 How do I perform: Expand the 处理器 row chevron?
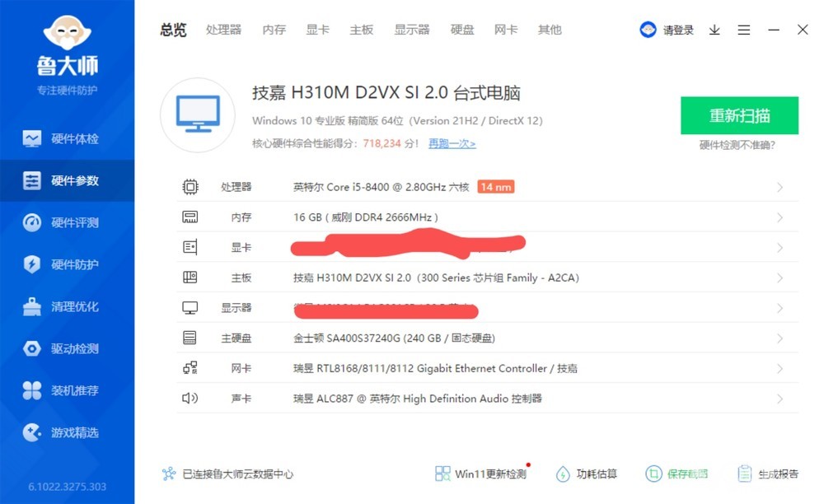[780, 187]
